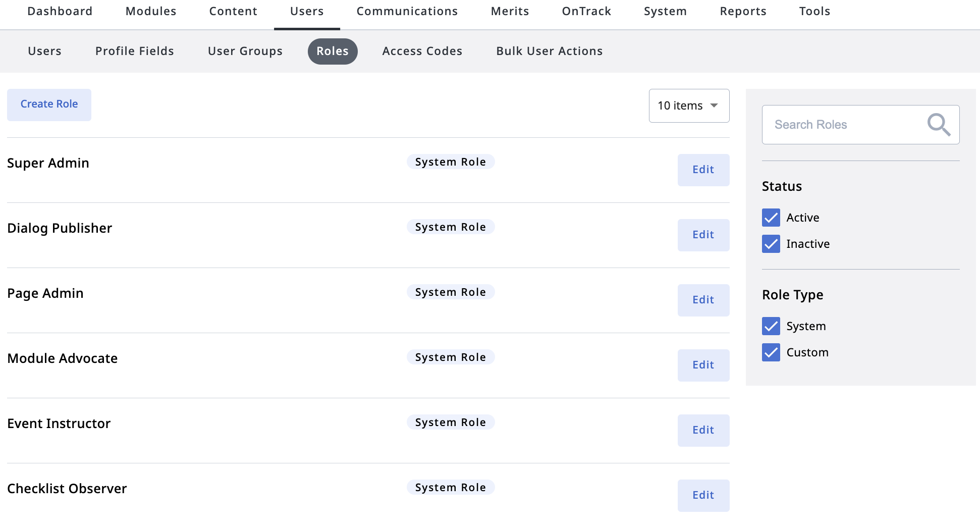Image resolution: width=980 pixels, height=528 pixels.
Task: Switch to the User Groups tab
Action: [245, 51]
